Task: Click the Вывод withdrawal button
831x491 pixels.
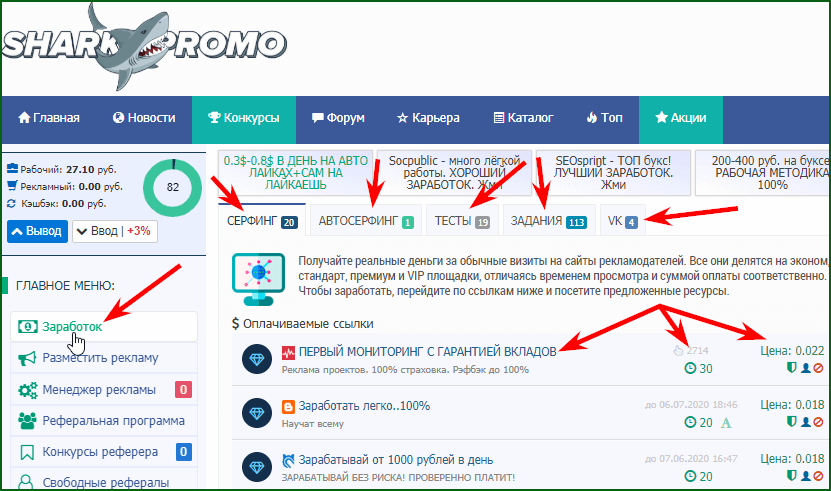Action: pyautogui.click(x=37, y=231)
